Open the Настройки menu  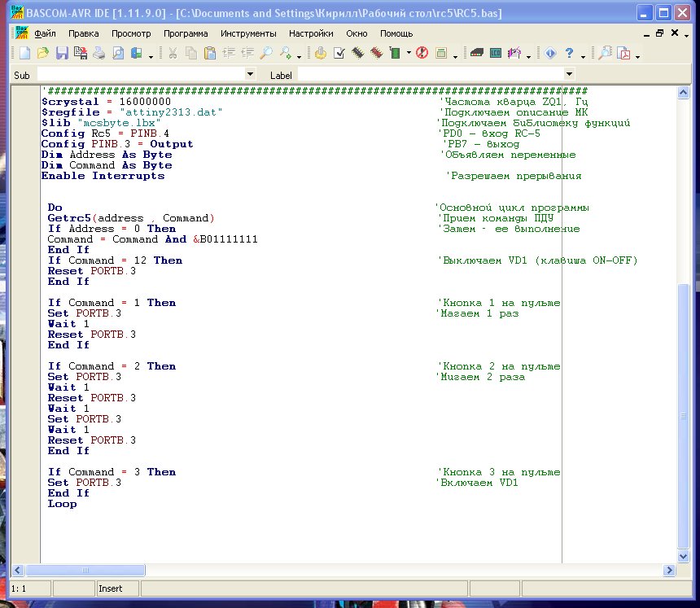[311, 33]
